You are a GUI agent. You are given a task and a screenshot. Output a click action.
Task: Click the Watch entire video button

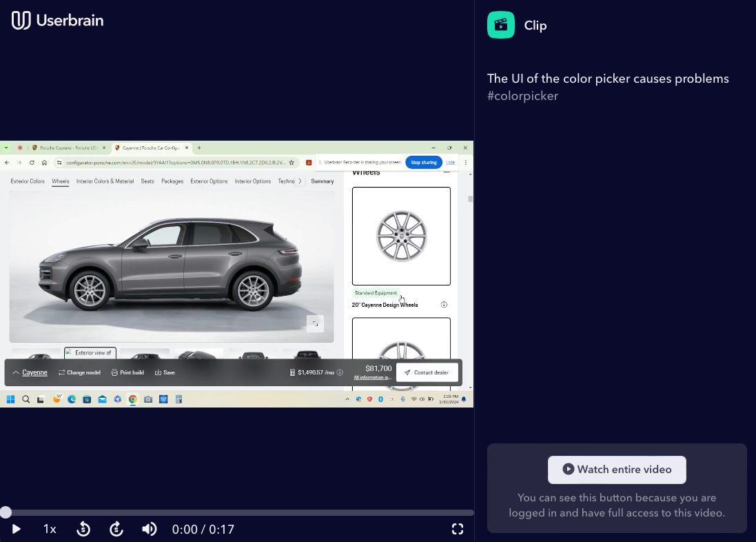pyautogui.click(x=617, y=470)
